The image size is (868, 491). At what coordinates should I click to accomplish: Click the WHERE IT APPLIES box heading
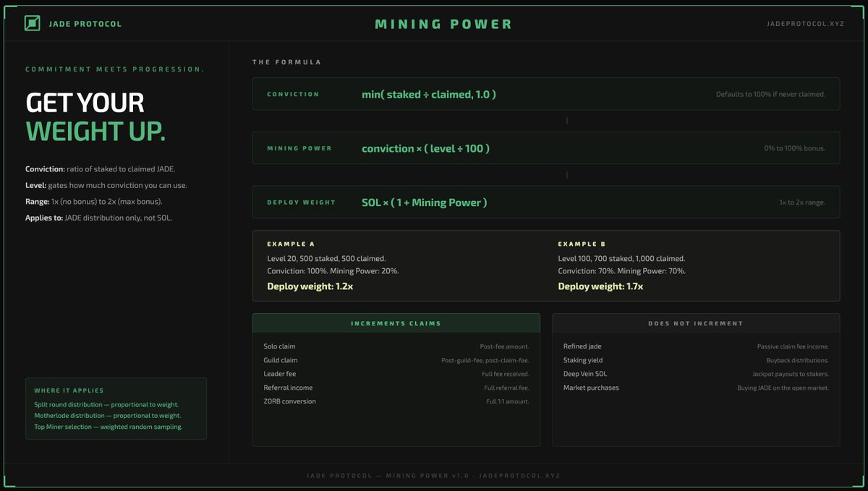pos(69,391)
